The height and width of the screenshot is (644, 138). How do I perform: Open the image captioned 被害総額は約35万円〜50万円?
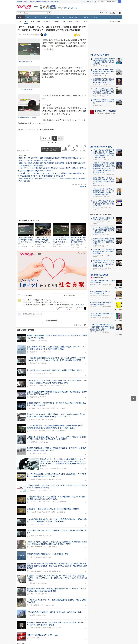[29, 105]
